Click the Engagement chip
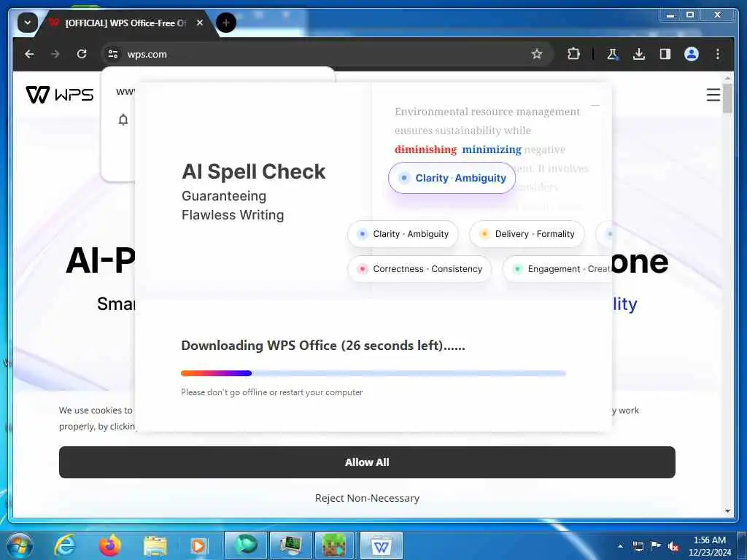Viewport: 747px width, 560px height. pos(557,269)
